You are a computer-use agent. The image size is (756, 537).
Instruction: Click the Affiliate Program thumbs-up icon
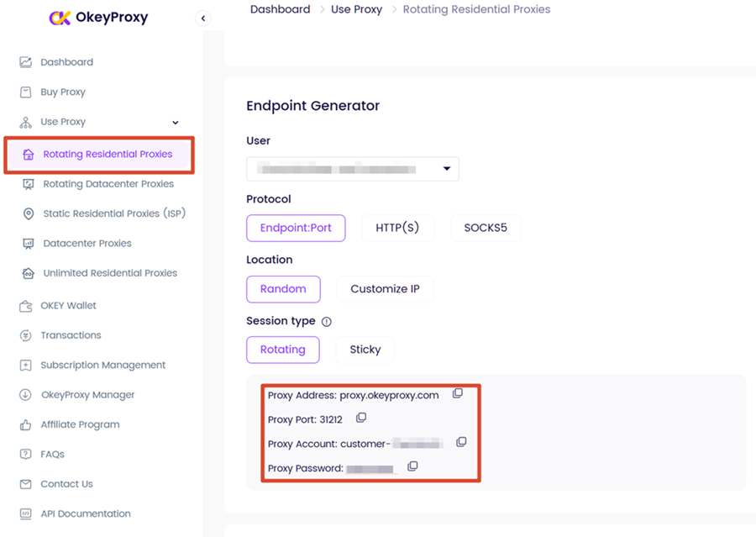coord(25,424)
